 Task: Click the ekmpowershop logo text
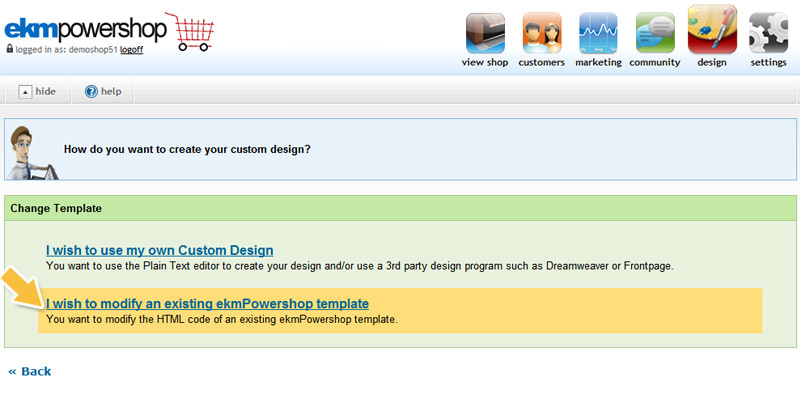pos(86,31)
